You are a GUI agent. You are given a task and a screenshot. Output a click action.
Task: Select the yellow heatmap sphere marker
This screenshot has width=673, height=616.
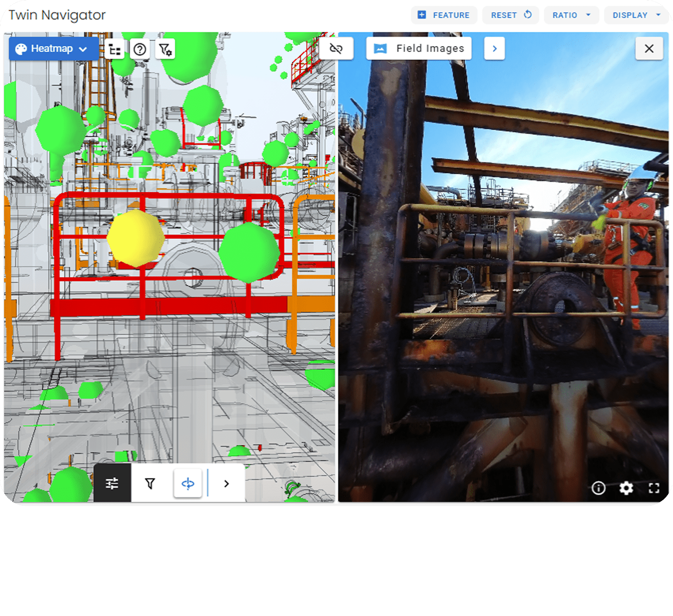(x=135, y=238)
